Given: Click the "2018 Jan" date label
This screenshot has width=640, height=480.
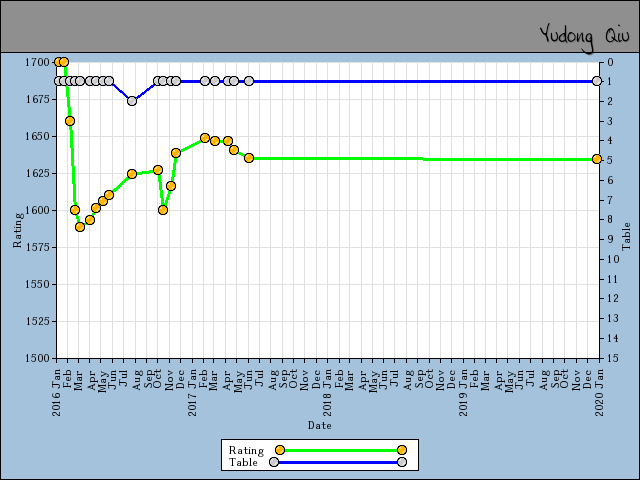Looking at the screenshot, I should tap(327, 393).
